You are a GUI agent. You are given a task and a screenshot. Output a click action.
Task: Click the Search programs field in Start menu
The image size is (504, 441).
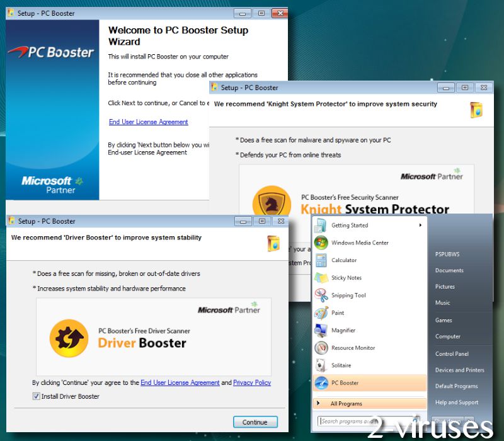pos(369,421)
